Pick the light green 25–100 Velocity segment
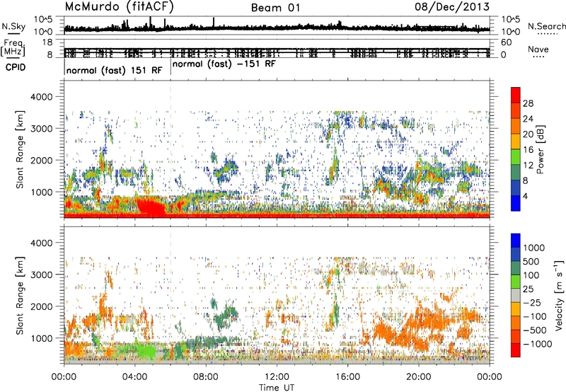The width and height of the screenshot is (566, 392). coord(516,282)
